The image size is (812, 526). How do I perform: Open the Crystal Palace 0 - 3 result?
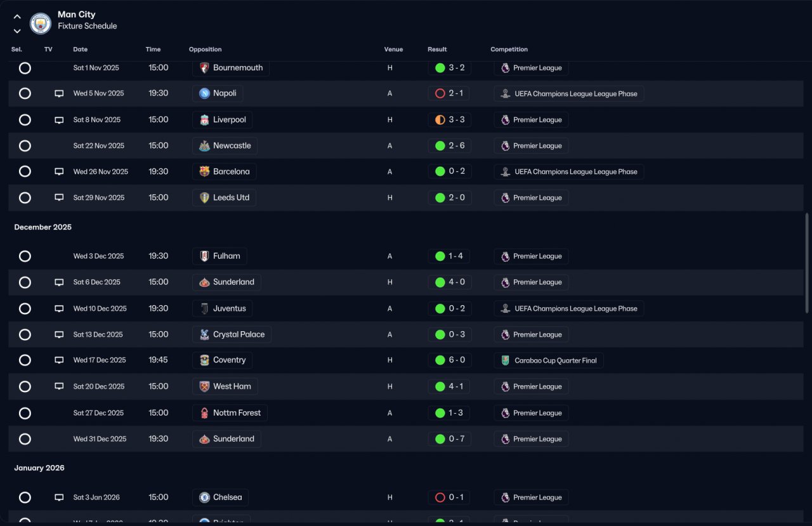pyautogui.click(x=449, y=334)
